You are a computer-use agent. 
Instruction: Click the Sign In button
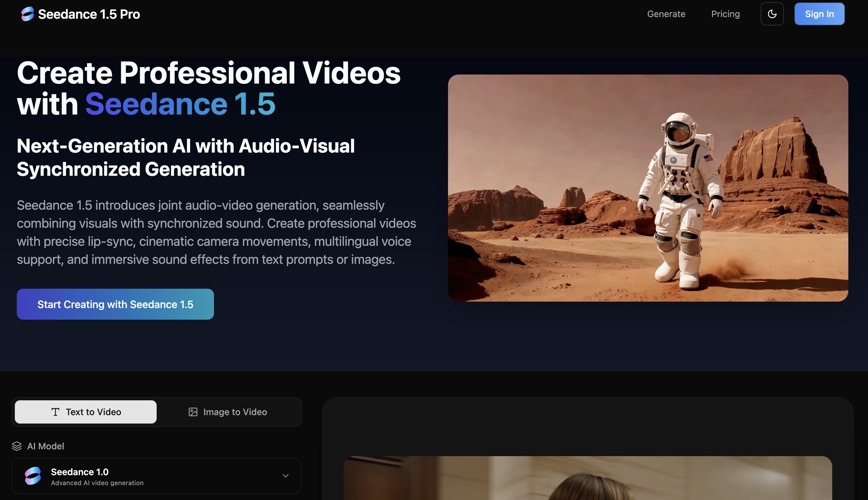(x=819, y=14)
